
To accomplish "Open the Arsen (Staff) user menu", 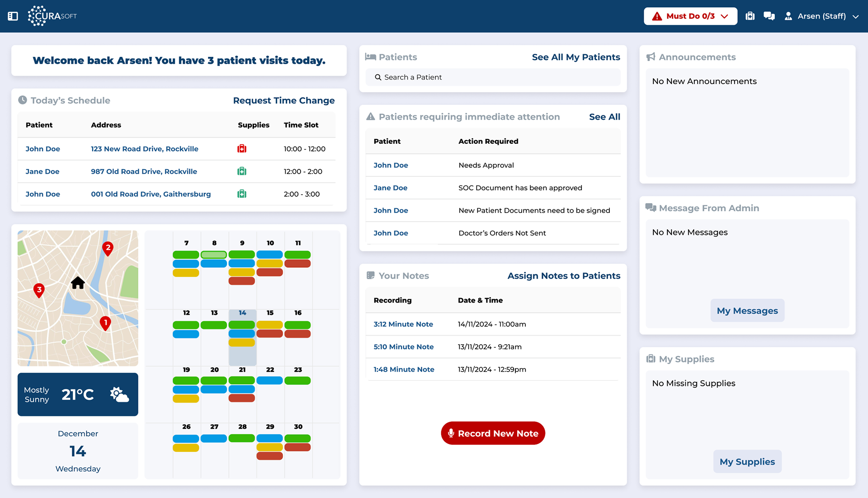I will tap(821, 16).
